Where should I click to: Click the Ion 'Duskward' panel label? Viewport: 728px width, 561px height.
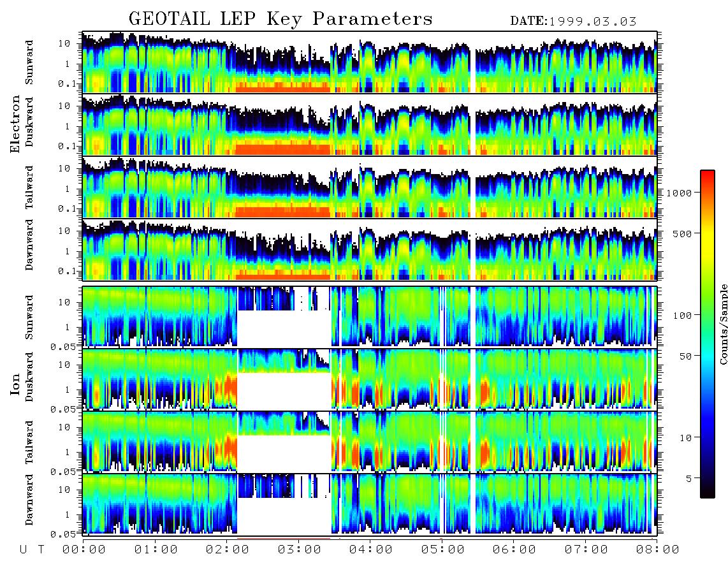(x=29, y=377)
